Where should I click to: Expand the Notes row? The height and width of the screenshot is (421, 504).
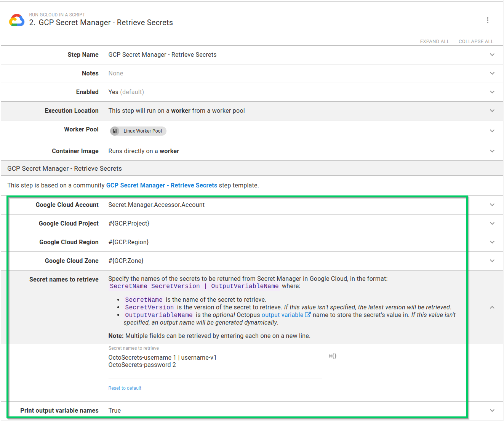[492, 73]
